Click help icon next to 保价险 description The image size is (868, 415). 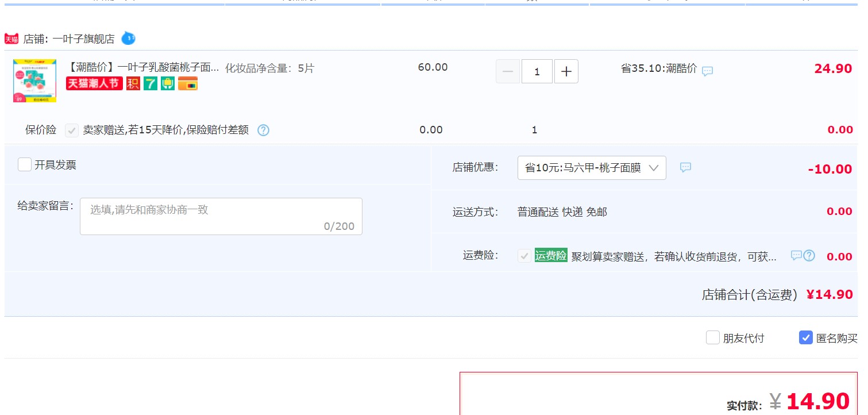(x=263, y=130)
